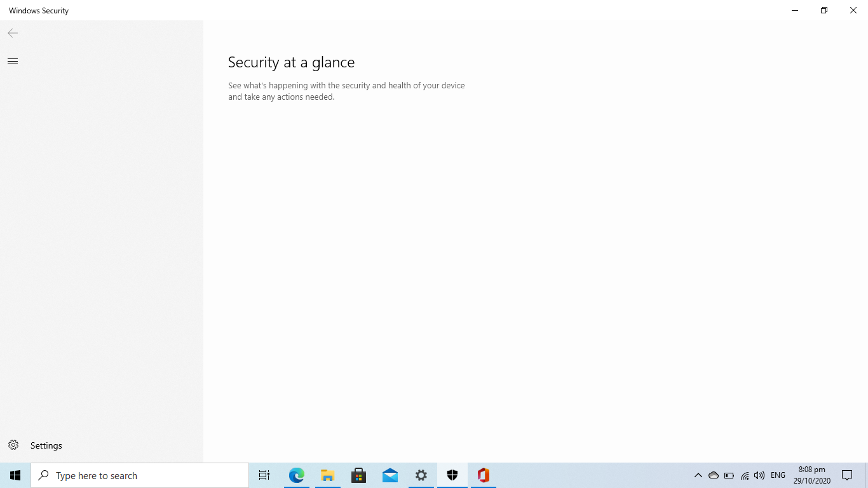Click the taskbar search box
The width and height of the screenshot is (868, 488).
(140, 475)
